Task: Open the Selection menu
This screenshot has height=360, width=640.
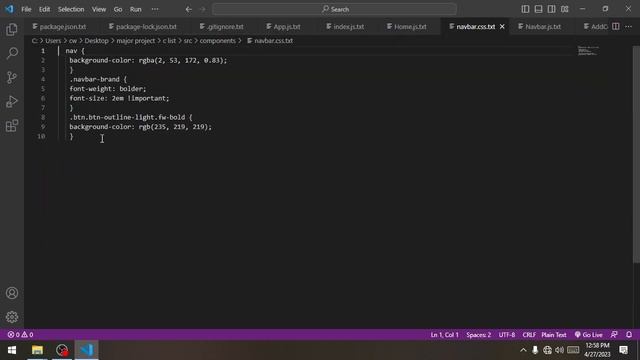Action: (71, 9)
